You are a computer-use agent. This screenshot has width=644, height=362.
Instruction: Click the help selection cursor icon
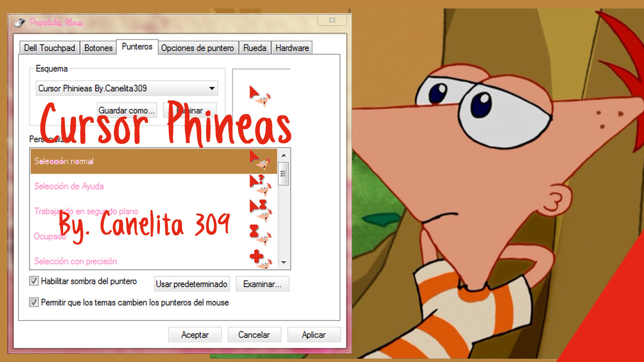[260, 186]
